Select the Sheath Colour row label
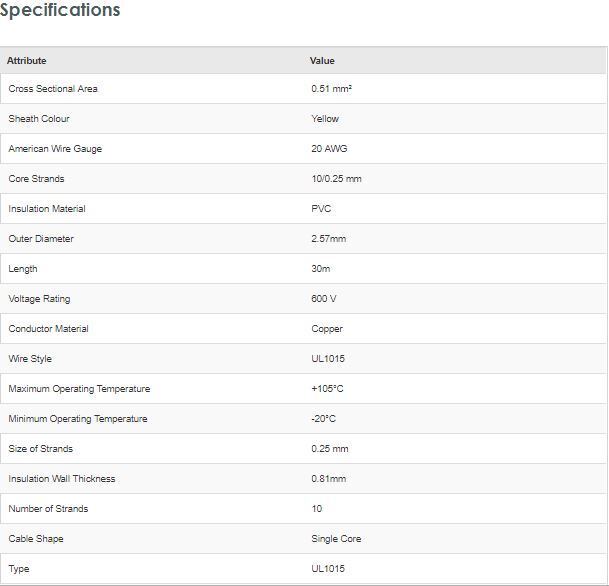 tap(39, 119)
